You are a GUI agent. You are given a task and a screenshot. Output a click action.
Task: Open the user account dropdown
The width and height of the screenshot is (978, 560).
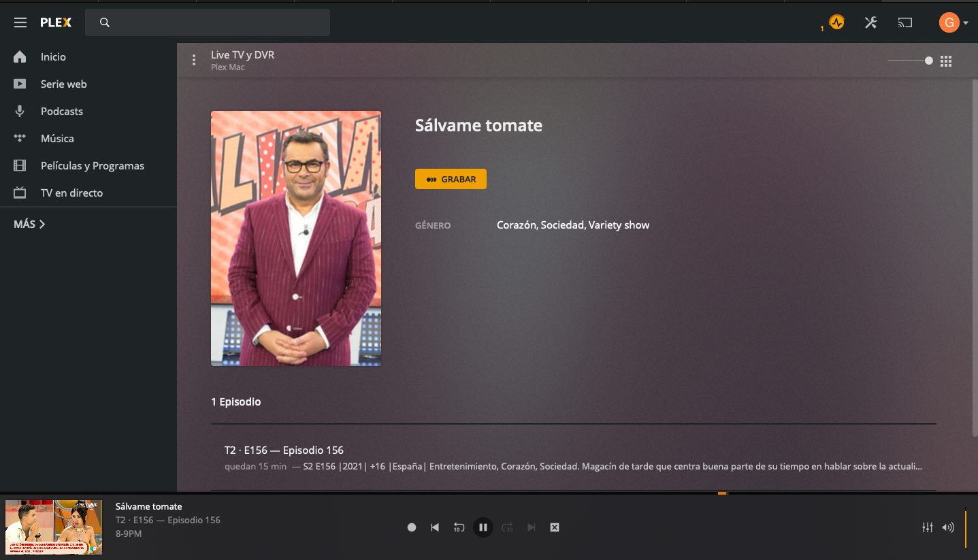tap(953, 22)
